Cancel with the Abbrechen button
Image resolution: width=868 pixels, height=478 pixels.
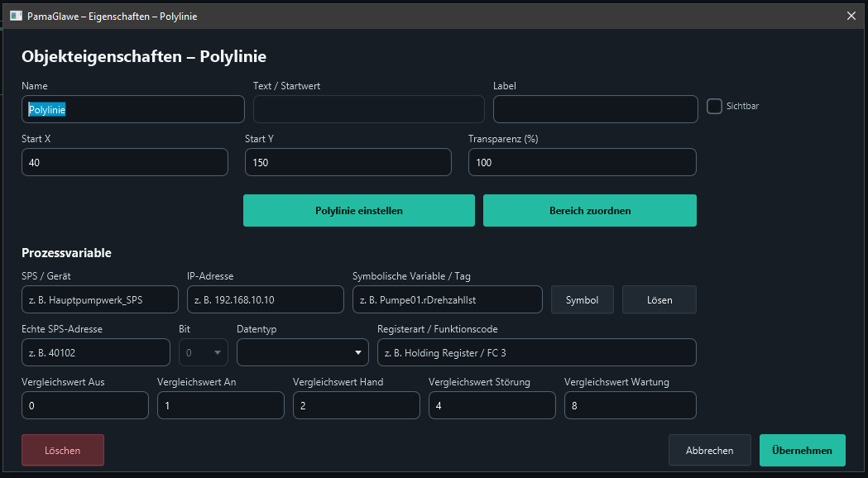pyautogui.click(x=710, y=451)
